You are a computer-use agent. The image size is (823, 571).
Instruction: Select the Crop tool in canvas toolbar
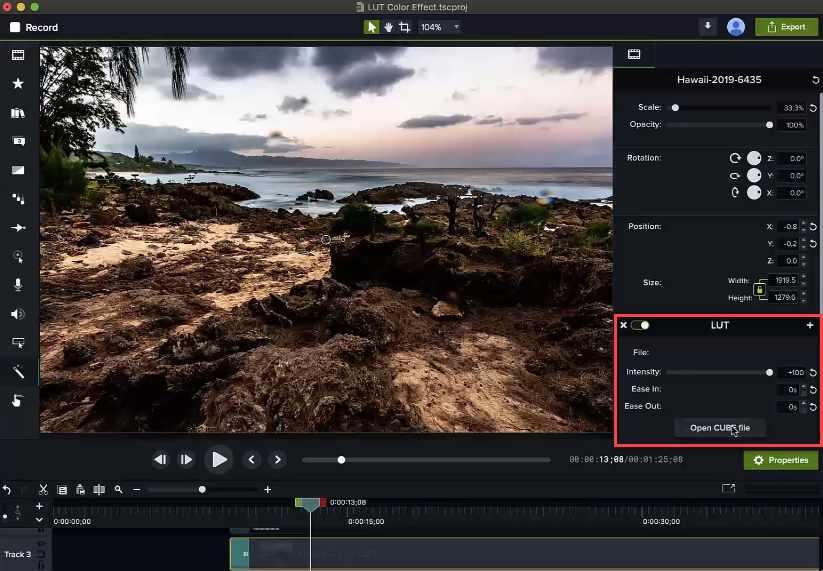tap(404, 27)
